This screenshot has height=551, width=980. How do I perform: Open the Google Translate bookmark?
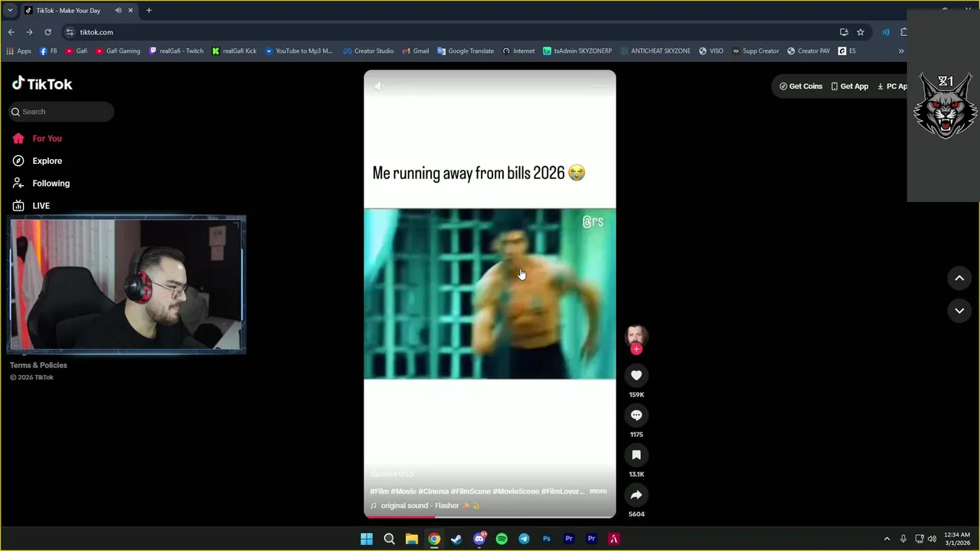point(465,51)
